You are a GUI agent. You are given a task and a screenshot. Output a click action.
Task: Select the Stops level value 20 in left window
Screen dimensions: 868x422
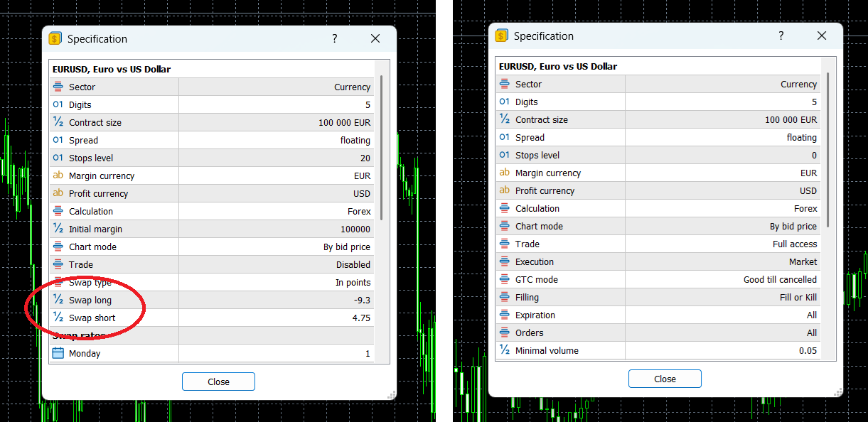click(x=365, y=158)
